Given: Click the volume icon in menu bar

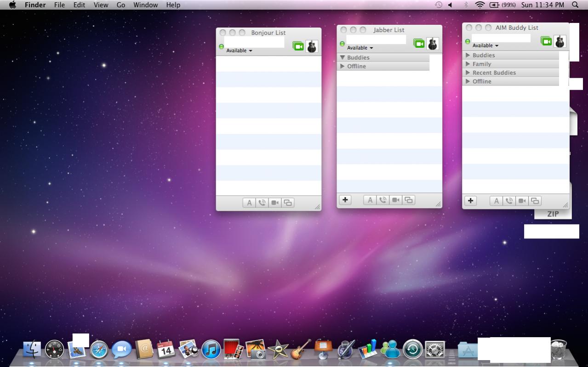Looking at the screenshot, I should (x=451, y=5).
